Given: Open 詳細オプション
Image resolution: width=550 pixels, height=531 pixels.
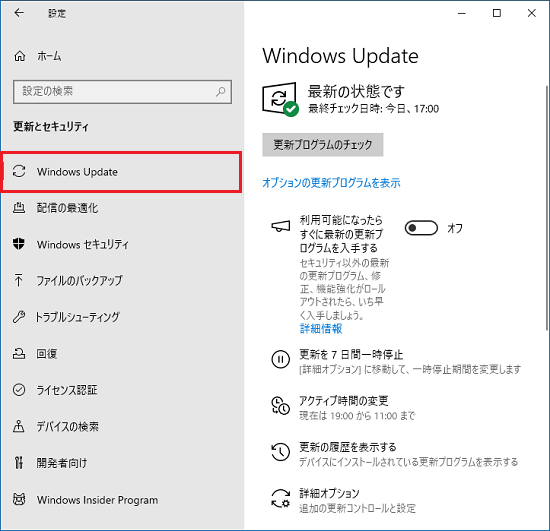Looking at the screenshot, I should tap(329, 493).
